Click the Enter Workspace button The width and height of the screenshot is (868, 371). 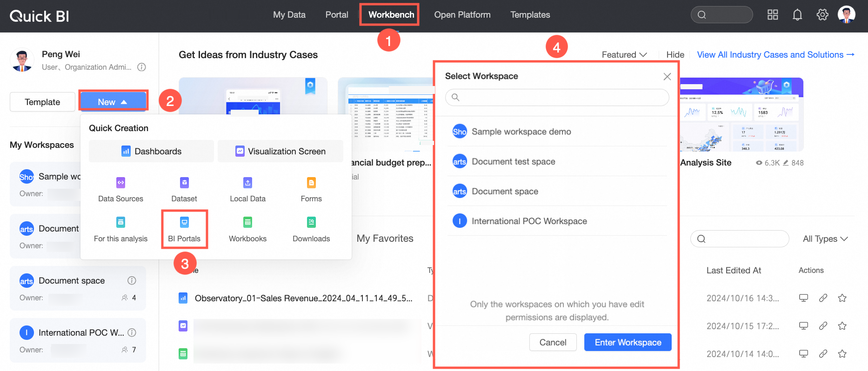click(628, 342)
